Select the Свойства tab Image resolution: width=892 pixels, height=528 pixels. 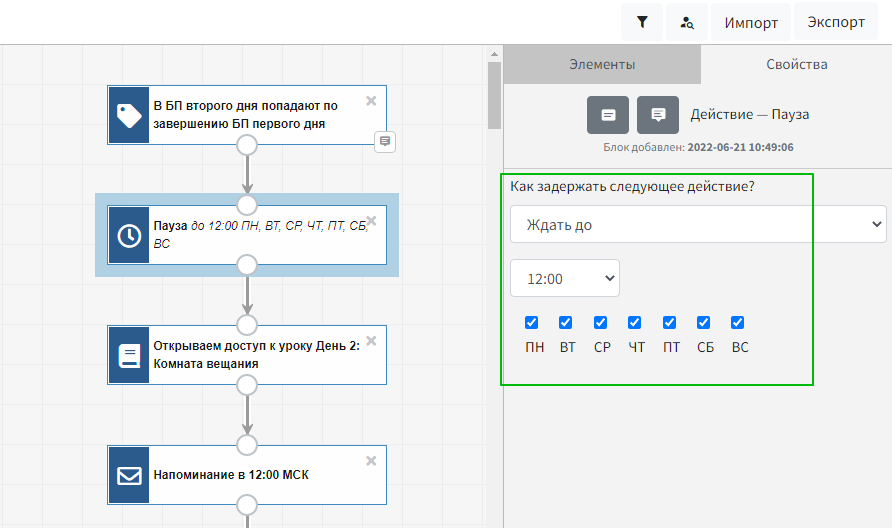click(x=796, y=65)
